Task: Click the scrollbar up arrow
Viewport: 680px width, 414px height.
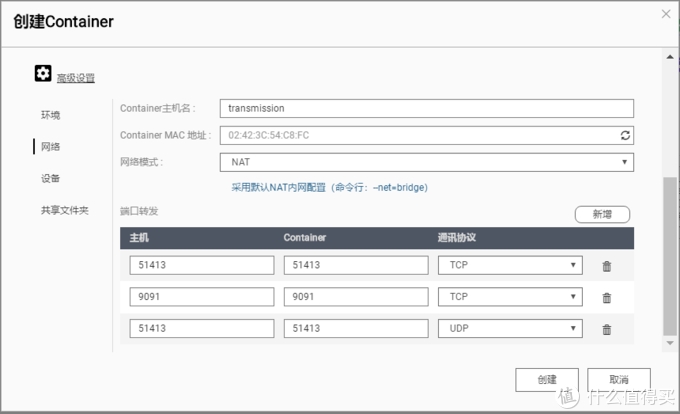Action: pos(670,57)
